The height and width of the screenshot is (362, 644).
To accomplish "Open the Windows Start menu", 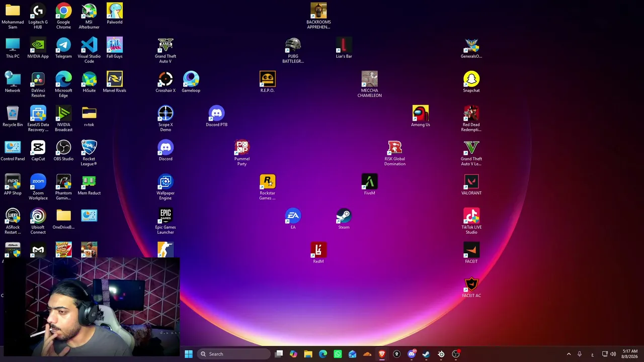I will coord(189,354).
